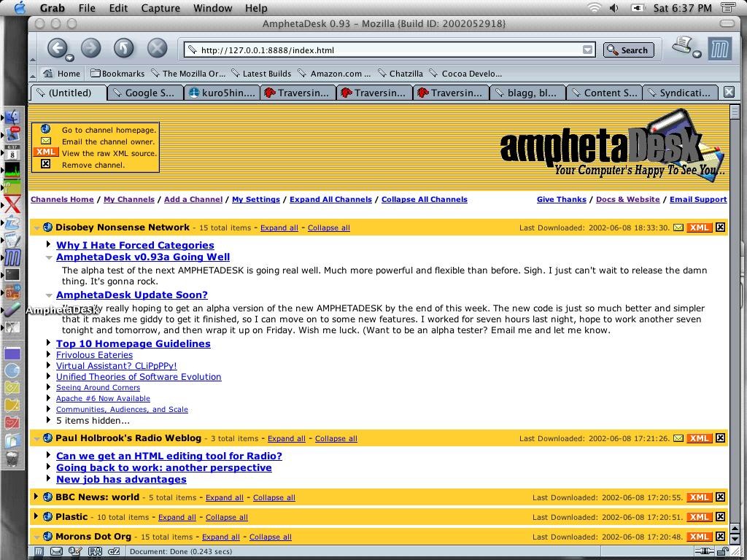Click the browser Back arrow button

pyautogui.click(x=57, y=48)
